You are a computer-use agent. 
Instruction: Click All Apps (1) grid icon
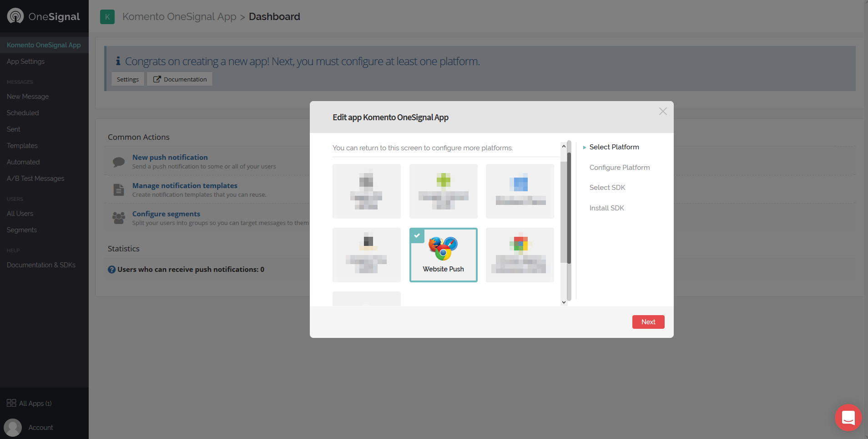coord(11,403)
